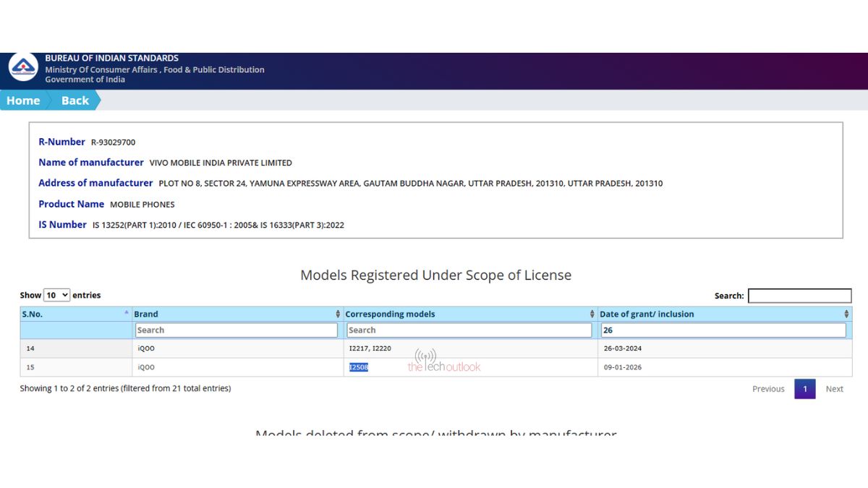Go to Previous page of results

768,389
